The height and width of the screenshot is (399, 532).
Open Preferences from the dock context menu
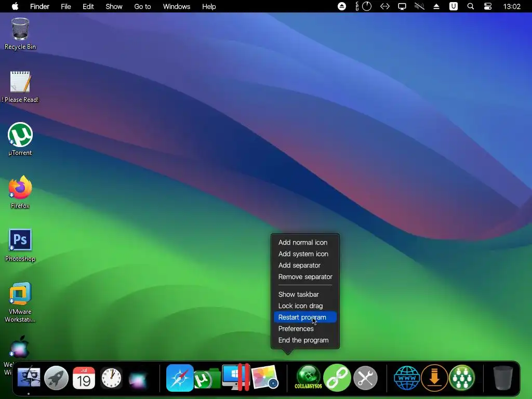pyautogui.click(x=296, y=329)
